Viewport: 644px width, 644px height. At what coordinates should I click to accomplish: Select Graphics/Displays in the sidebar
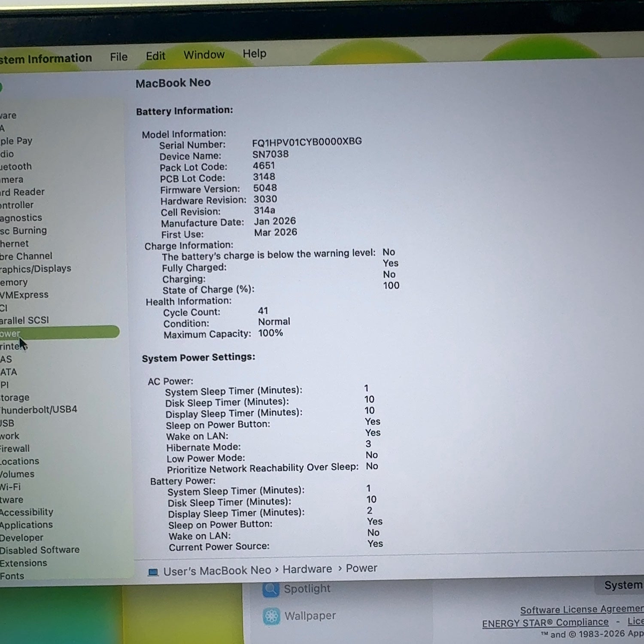tap(36, 269)
